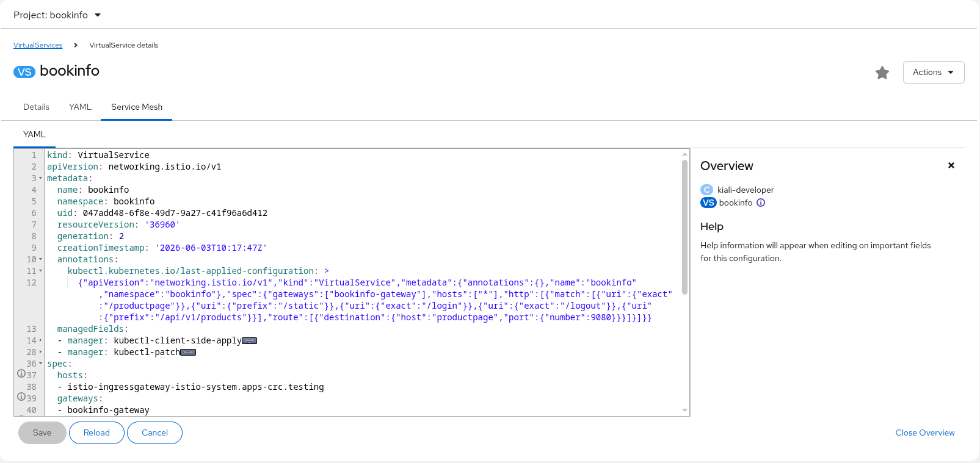Select the inner YAML sub-tab
The image size is (980, 463).
pos(34,134)
